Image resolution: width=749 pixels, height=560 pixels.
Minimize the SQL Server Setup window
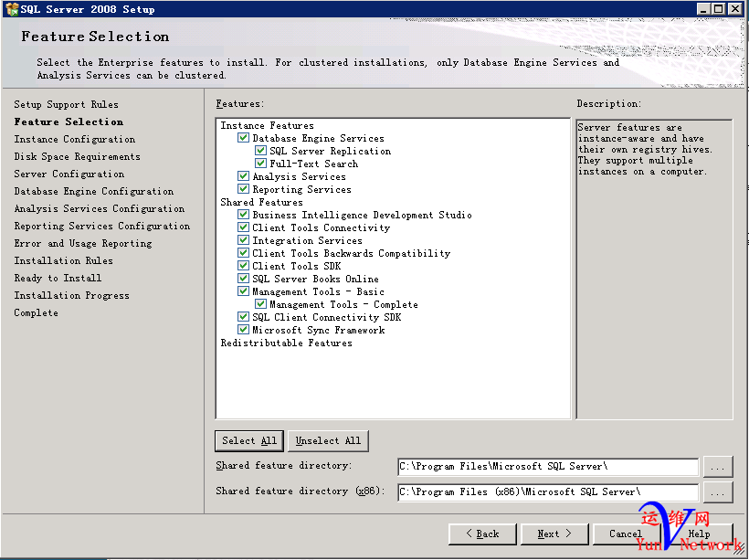click(703, 9)
